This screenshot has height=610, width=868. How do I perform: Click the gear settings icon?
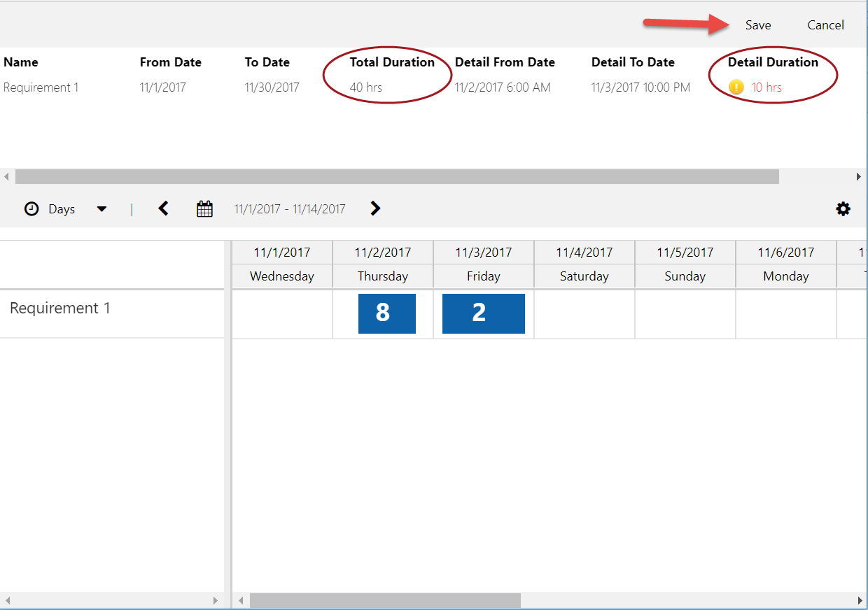[x=843, y=208]
